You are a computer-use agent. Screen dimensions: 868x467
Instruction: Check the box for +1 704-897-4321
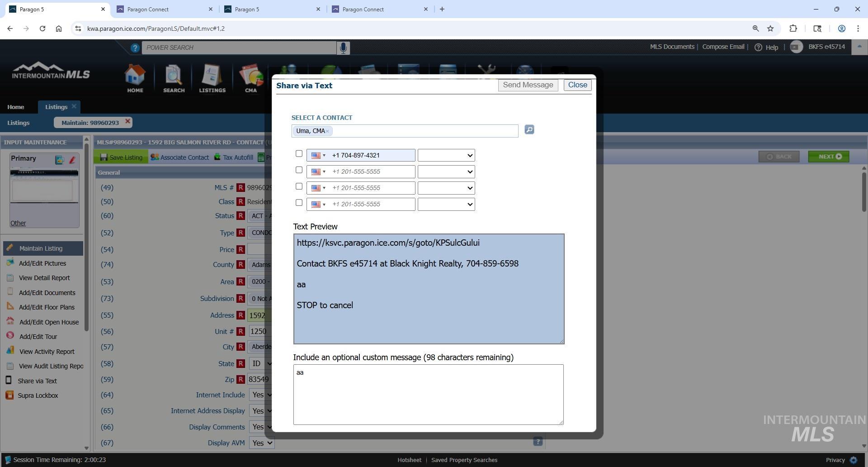click(x=299, y=154)
